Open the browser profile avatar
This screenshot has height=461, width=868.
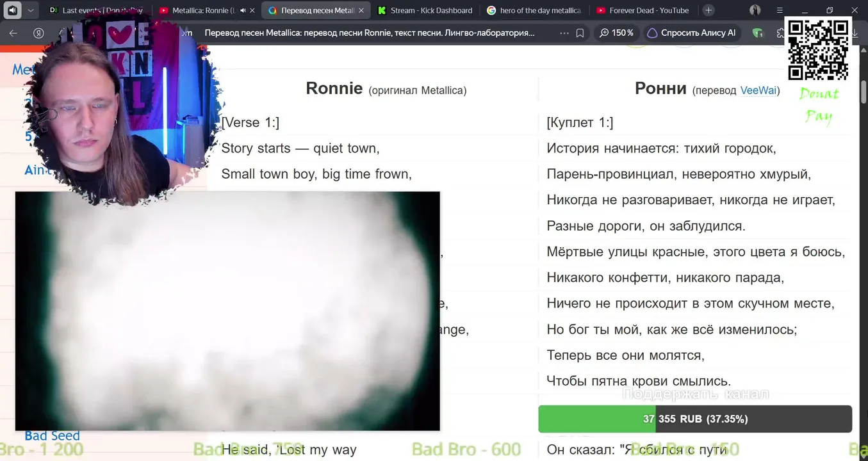755,10
